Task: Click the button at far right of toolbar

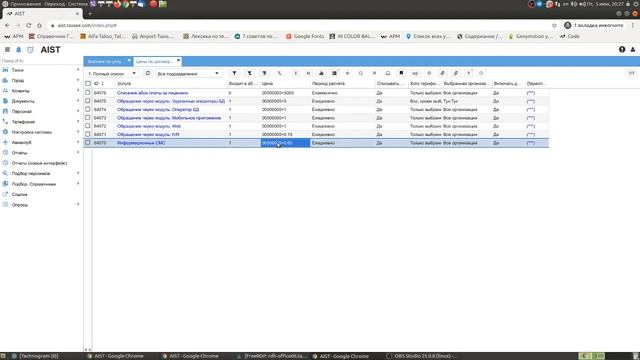Action: pyautogui.click(x=631, y=73)
